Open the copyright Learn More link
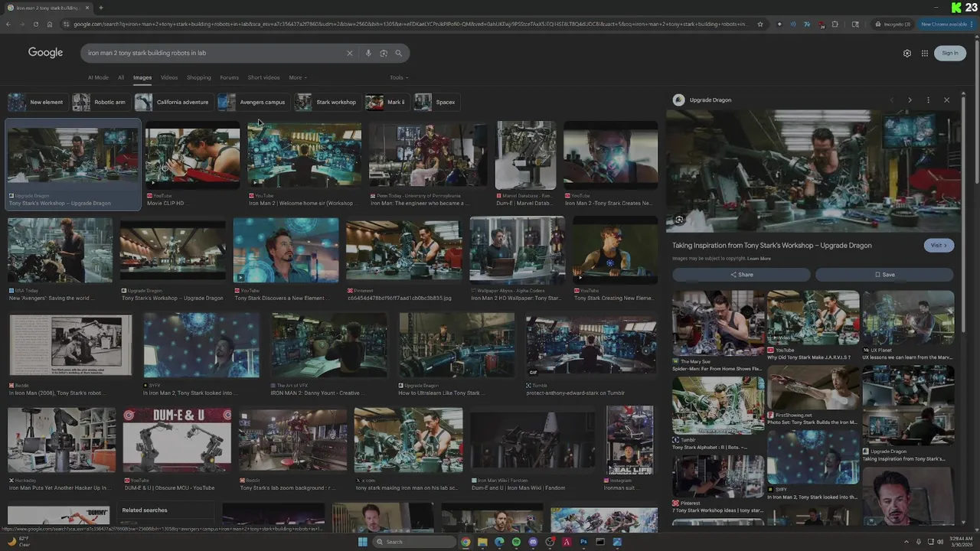 759,259
